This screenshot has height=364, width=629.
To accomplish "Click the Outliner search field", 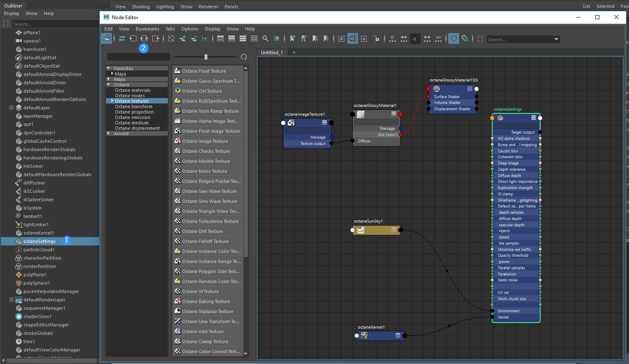I will pos(55,24).
